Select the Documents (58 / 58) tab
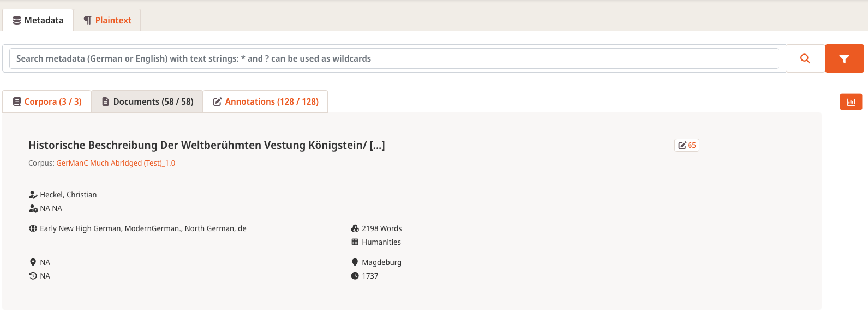Viewport: 868px width, 313px height. pyautogui.click(x=147, y=101)
